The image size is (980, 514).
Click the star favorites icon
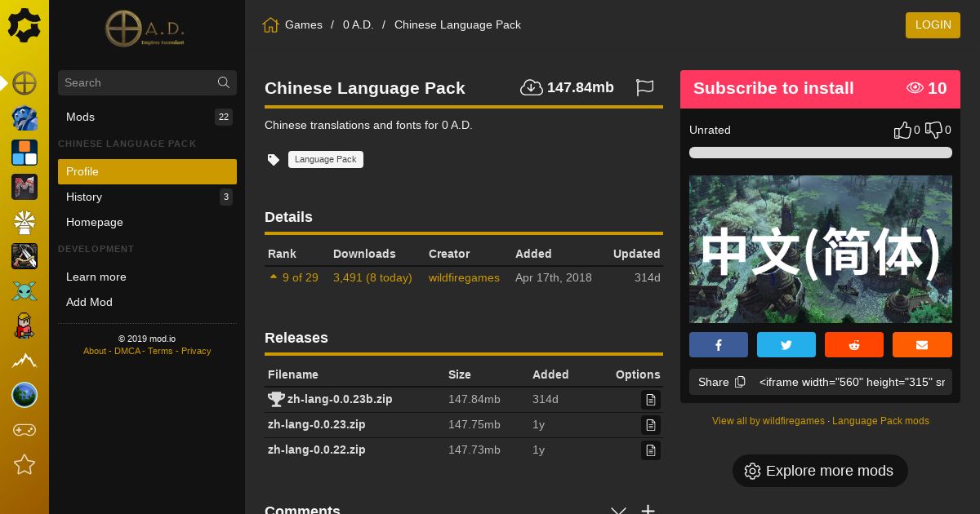pyautogui.click(x=24, y=464)
